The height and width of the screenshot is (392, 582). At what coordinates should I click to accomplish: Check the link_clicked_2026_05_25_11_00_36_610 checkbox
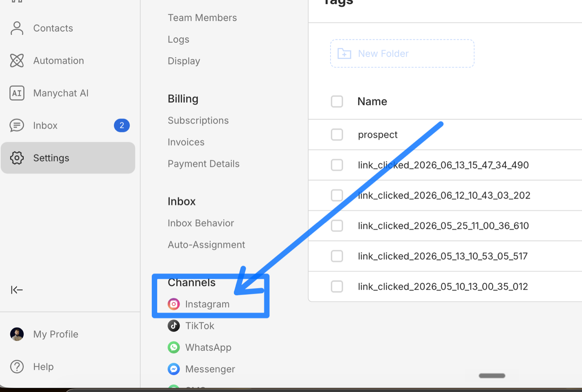pyautogui.click(x=337, y=226)
